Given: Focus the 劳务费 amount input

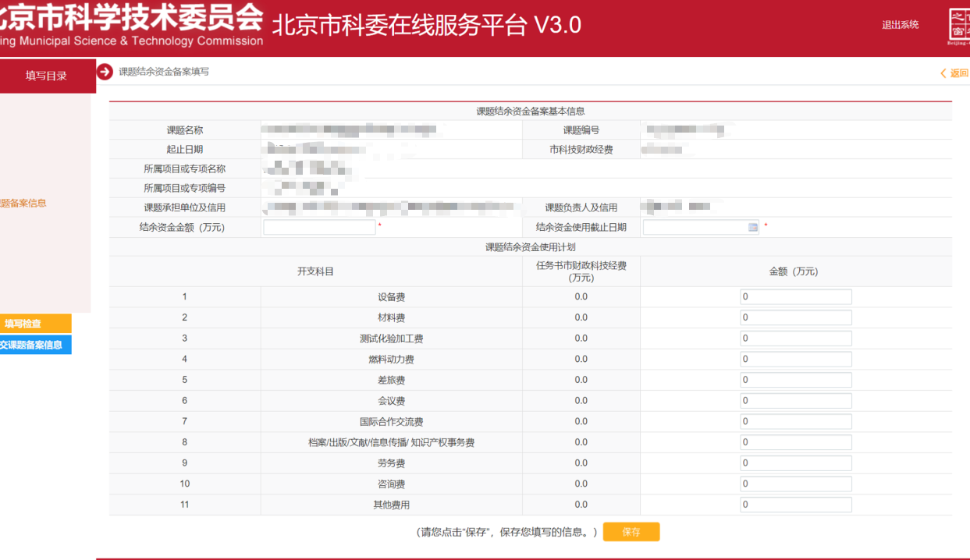Looking at the screenshot, I should click(795, 463).
